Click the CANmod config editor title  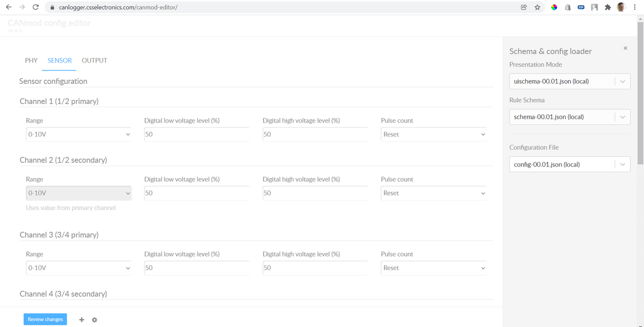coord(49,23)
